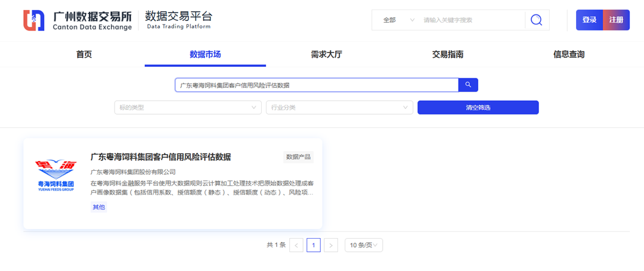The height and width of the screenshot is (271, 644).
Task: Select page number 1 in pagination
Action: point(314,245)
